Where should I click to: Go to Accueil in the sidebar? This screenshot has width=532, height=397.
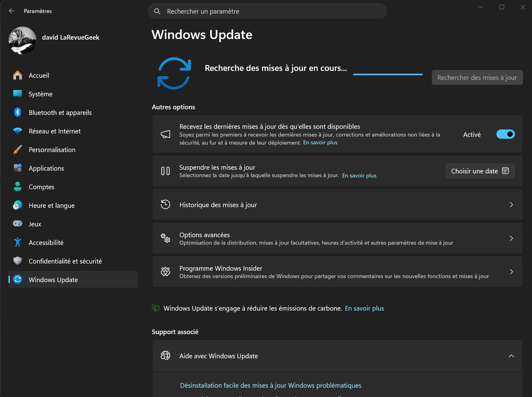[73, 75]
